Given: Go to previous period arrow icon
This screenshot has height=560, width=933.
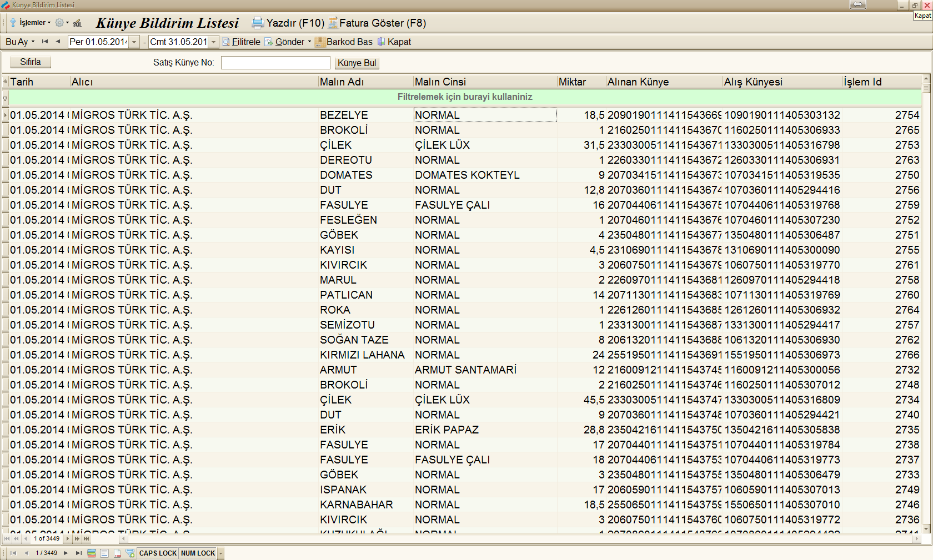Looking at the screenshot, I should (58, 42).
